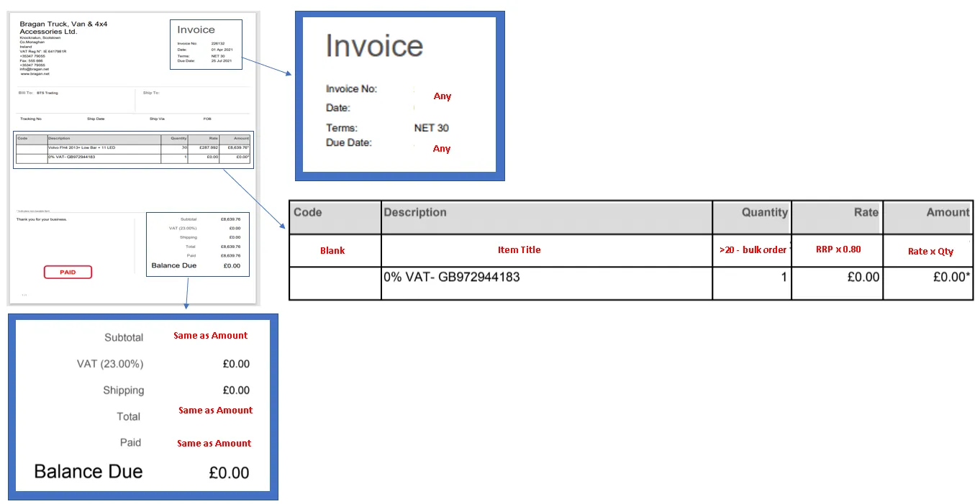Click the enlarged Subtotal label
Image resolution: width=980 pixels, height=504 pixels.
124,337
